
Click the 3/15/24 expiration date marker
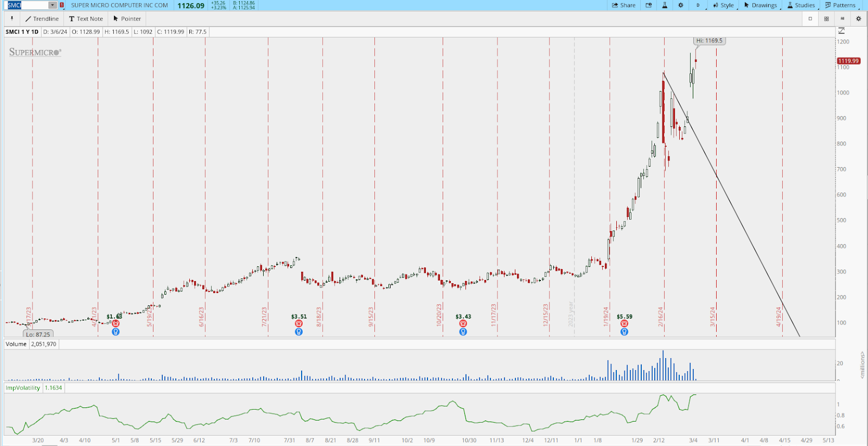coord(713,317)
